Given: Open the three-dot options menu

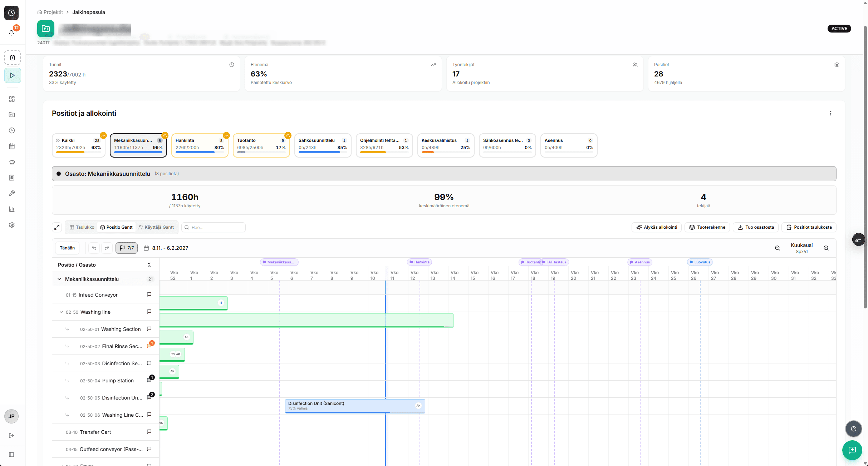Looking at the screenshot, I should pyautogui.click(x=830, y=113).
